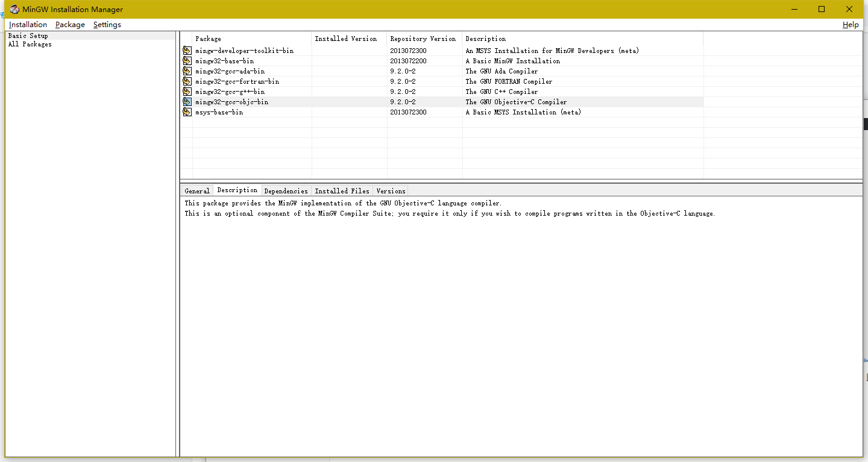This screenshot has height=462, width=868.
Task: Click the Installed Version column header
Action: pos(350,39)
